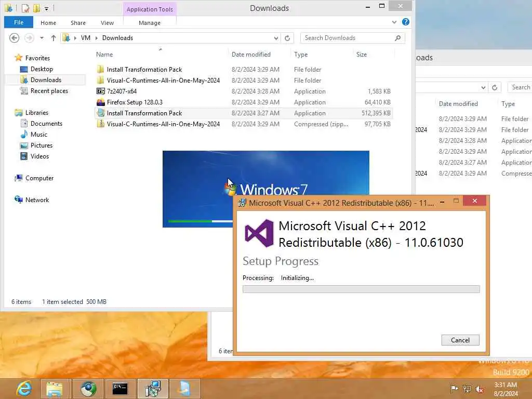Click the Windows 7 splash progress bar
532x399 pixels.
[201, 221]
